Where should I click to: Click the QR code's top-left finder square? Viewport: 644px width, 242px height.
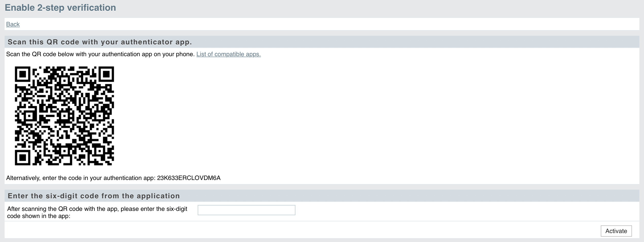(23, 74)
